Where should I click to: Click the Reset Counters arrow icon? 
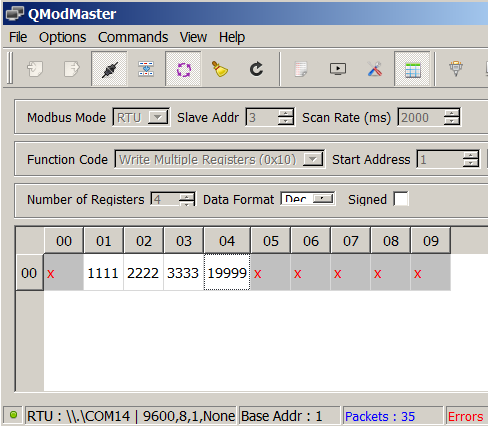click(256, 69)
